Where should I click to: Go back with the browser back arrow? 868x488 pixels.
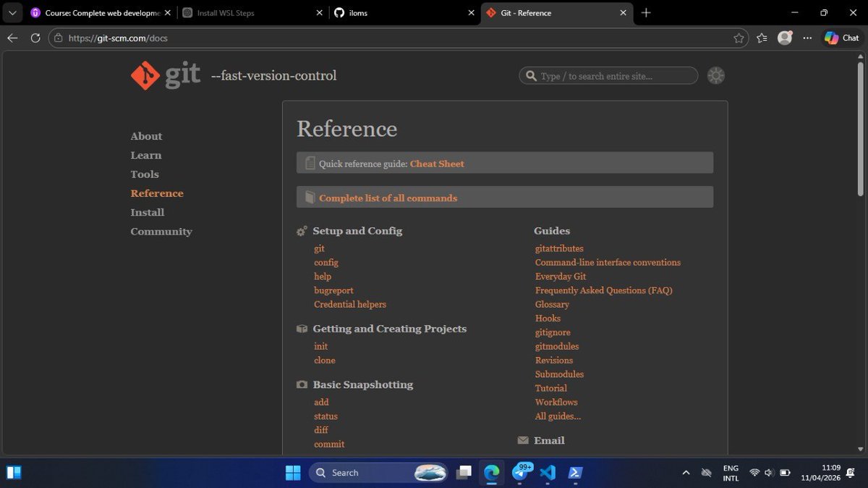click(x=12, y=38)
